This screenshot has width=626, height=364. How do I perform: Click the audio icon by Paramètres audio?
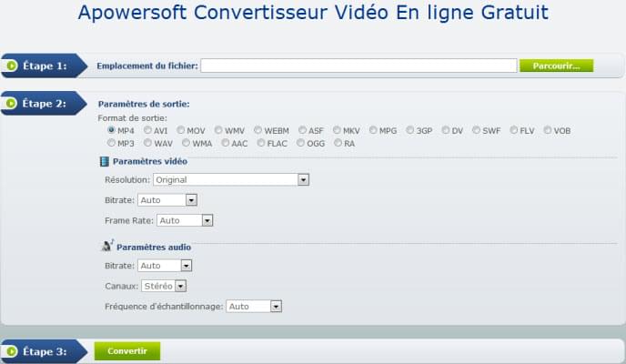tap(107, 246)
